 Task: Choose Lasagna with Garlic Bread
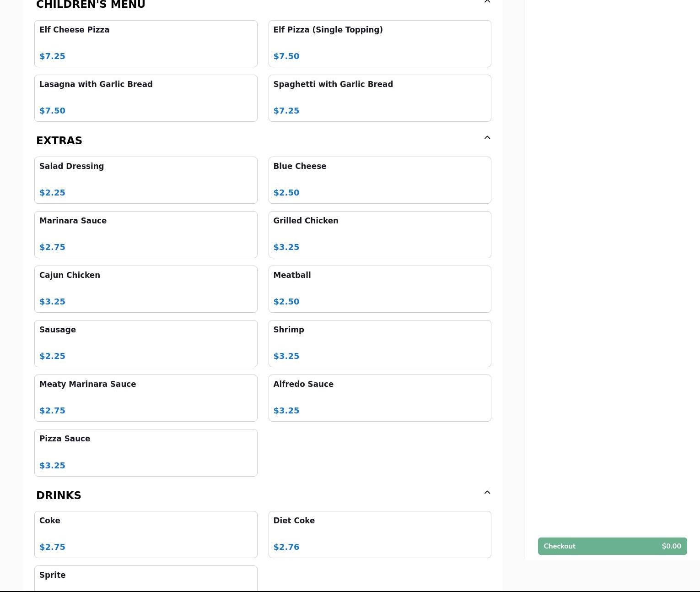[x=145, y=98]
